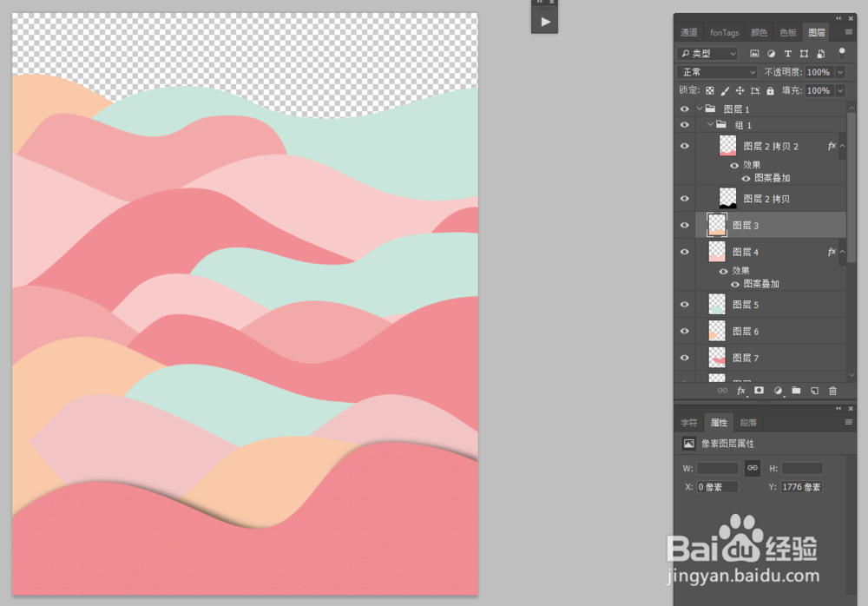Filter layers by adjustment layer type

click(x=771, y=54)
